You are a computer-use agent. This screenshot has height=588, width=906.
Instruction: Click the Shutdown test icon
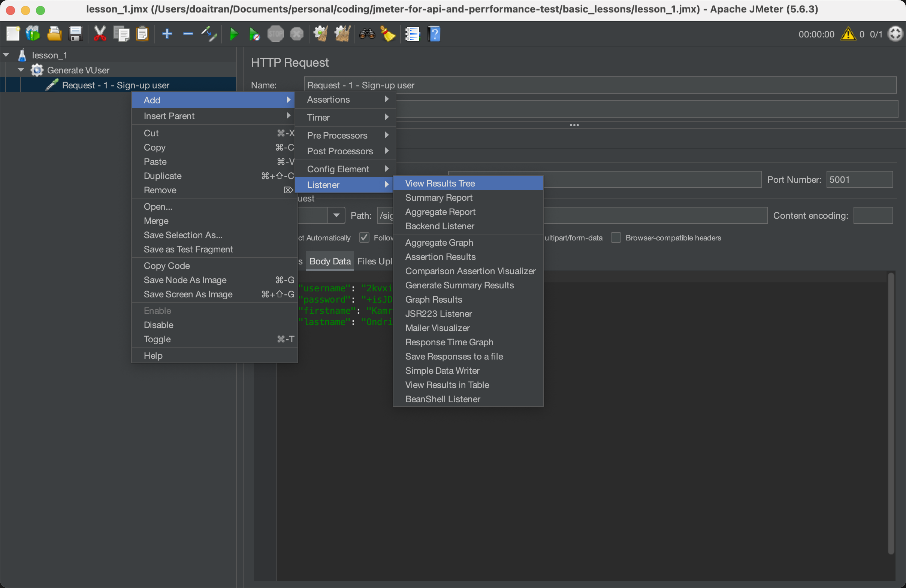pyautogui.click(x=296, y=34)
